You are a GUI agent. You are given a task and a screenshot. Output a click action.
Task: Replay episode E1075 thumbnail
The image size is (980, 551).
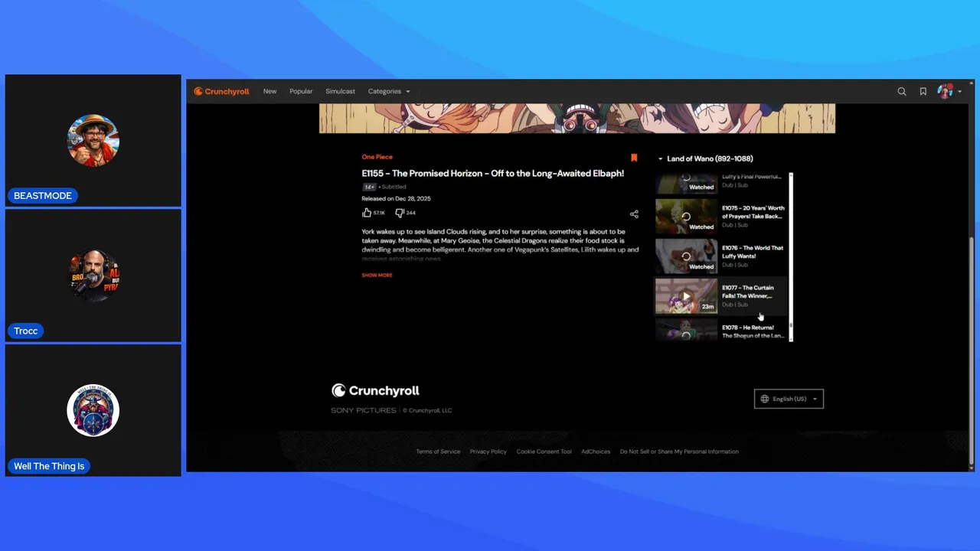click(686, 217)
